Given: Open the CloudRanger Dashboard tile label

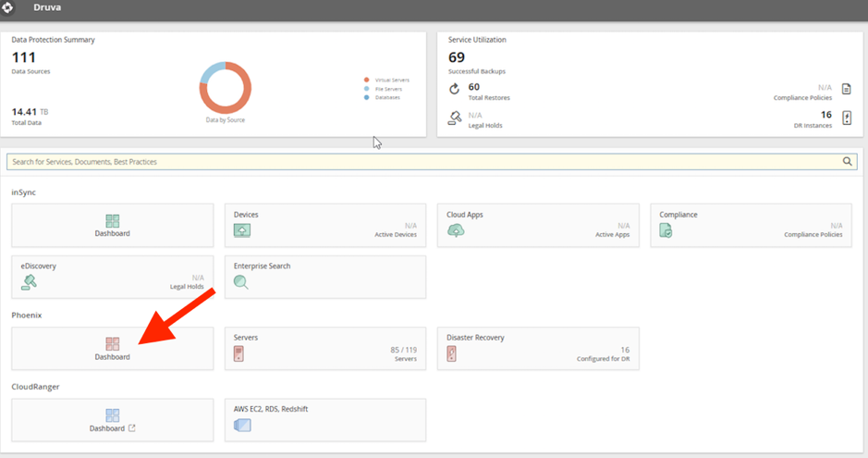Looking at the screenshot, I should [x=107, y=428].
